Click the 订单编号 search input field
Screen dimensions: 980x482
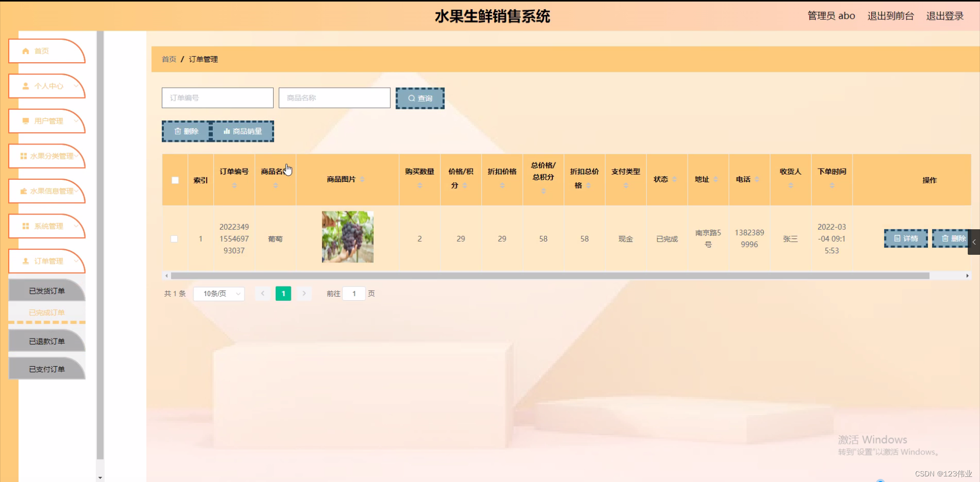tap(217, 98)
